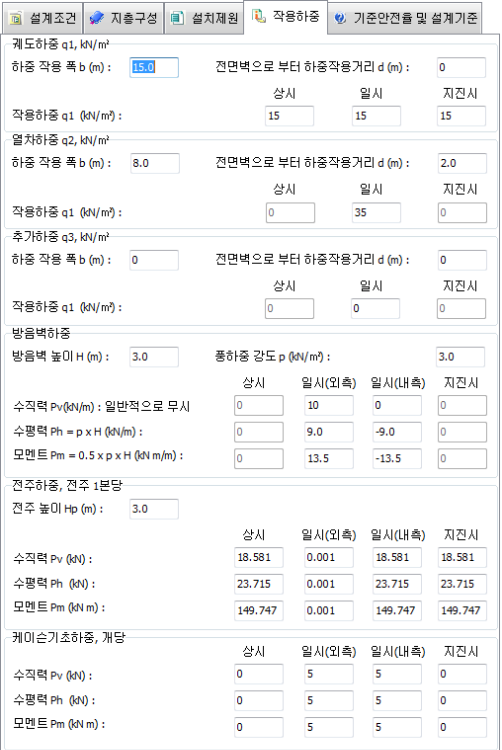
Task: Open the 기준안전율 및 설계기준 tab
Action: coord(405,18)
